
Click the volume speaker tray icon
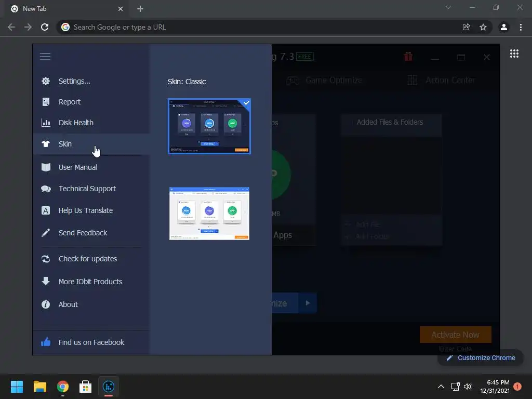468,387
